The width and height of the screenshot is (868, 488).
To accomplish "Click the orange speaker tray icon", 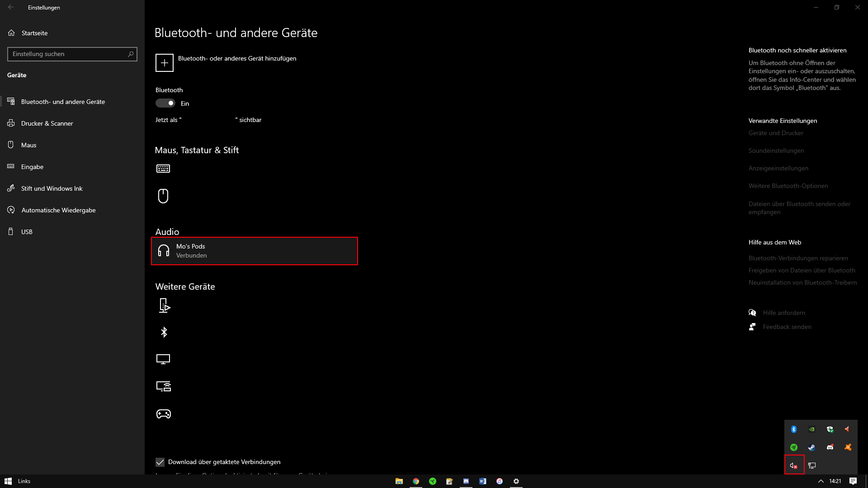I will (848, 429).
